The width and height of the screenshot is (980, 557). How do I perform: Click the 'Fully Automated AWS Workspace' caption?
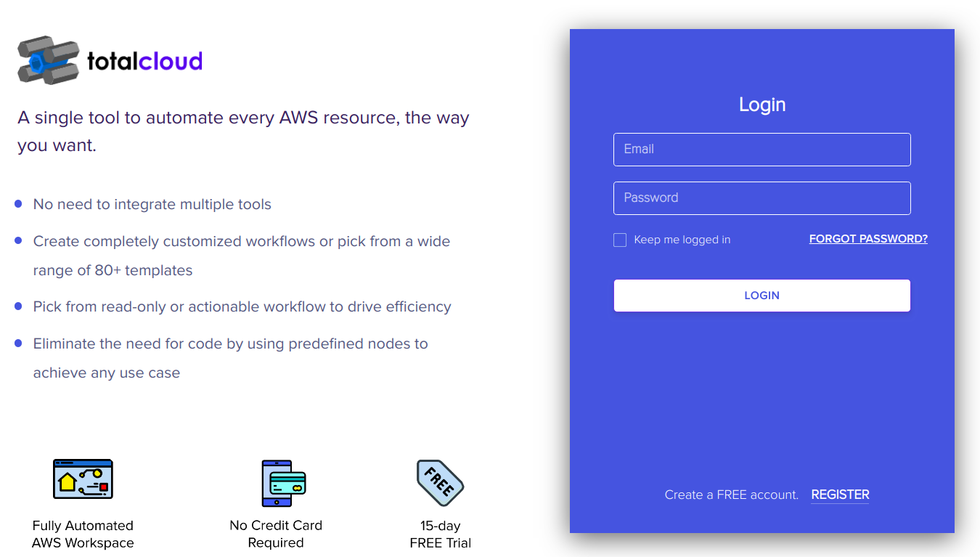pyautogui.click(x=83, y=534)
